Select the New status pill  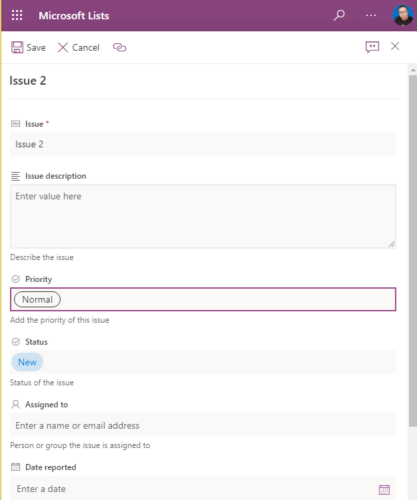27,362
